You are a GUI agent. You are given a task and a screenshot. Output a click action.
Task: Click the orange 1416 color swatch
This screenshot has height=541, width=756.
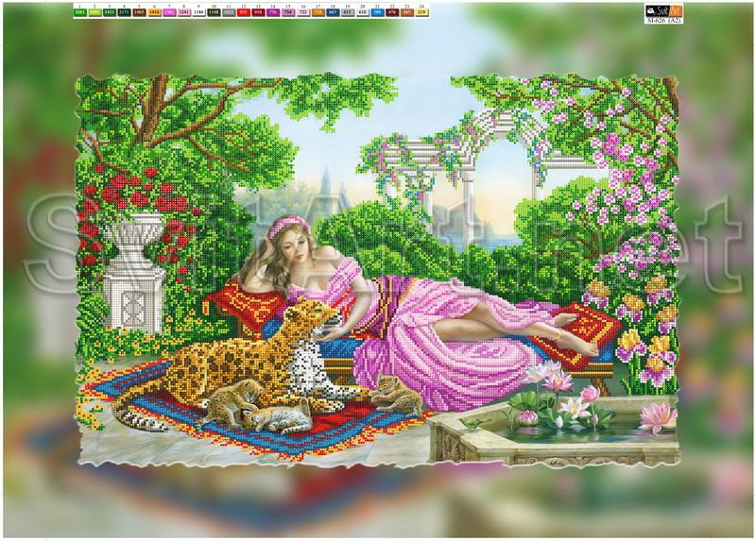tap(155, 13)
